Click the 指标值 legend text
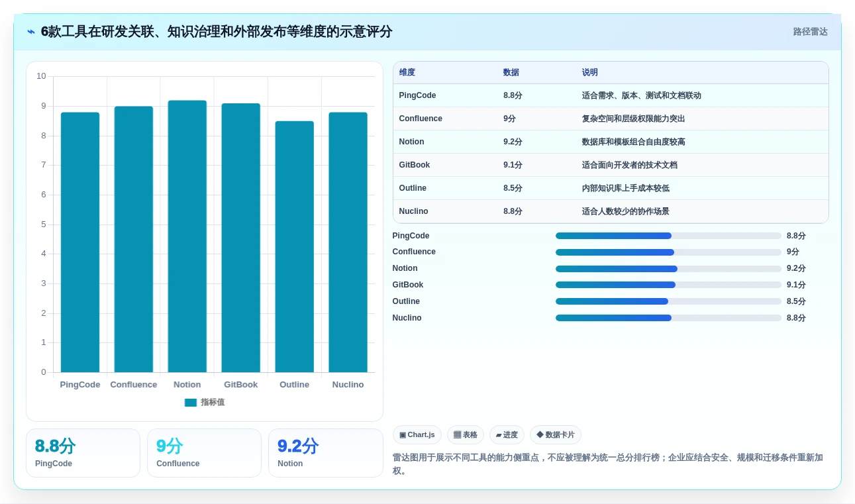This screenshot has width=855, height=504. click(x=213, y=403)
